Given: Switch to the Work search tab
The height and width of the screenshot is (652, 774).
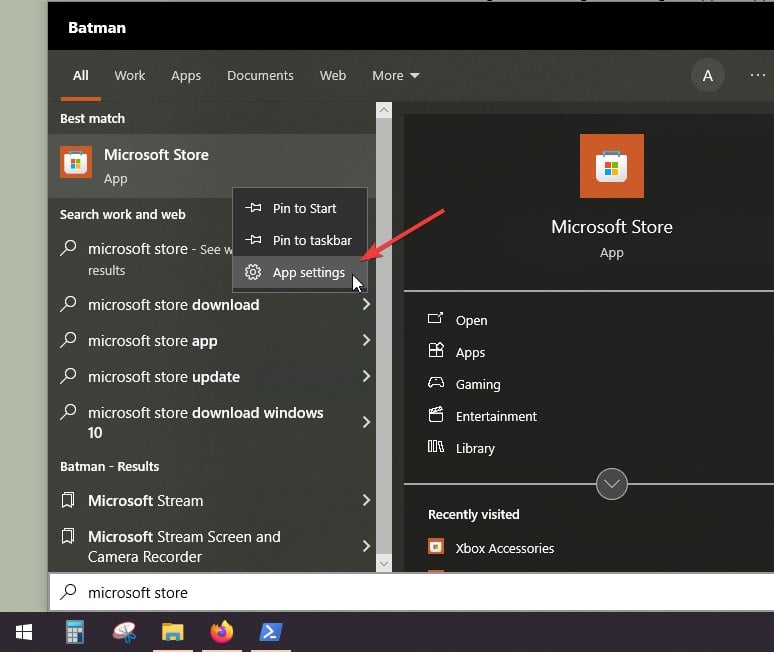Looking at the screenshot, I should tap(130, 76).
